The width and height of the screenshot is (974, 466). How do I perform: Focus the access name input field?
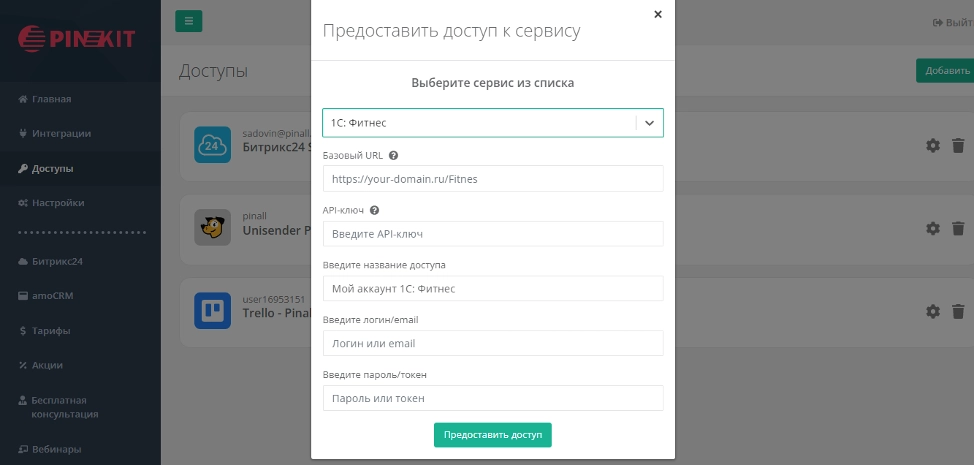493,288
